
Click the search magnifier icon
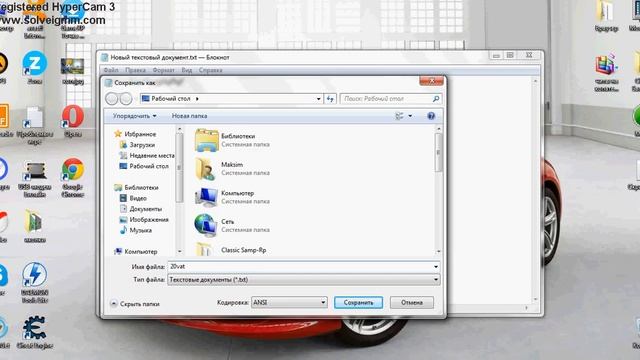point(436,98)
